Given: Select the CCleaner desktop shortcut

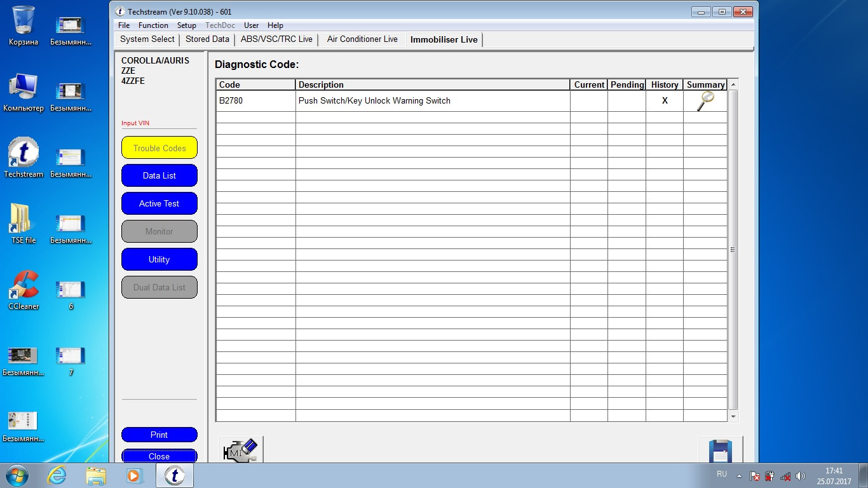Looking at the screenshot, I should (24, 291).
